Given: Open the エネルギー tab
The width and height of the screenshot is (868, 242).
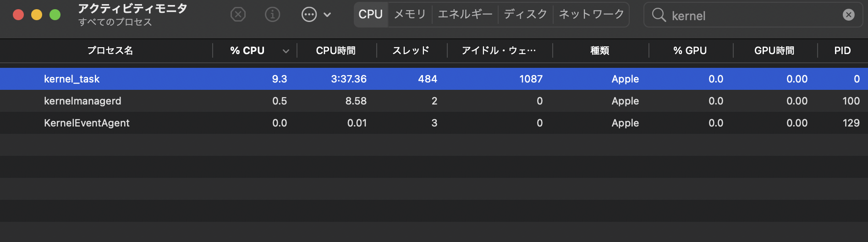Looking at the screenshot, I should click(465, 15).
